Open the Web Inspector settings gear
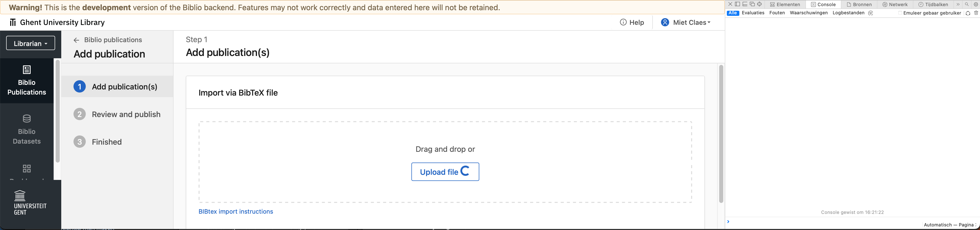The height and width of the screenshot is (230, 980). (x=975, y=4)
